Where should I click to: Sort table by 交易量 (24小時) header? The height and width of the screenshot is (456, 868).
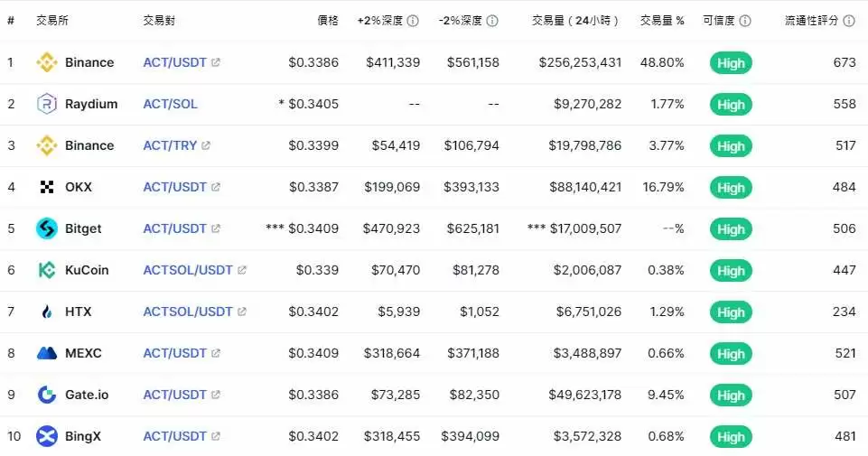(x=575, y=21)
